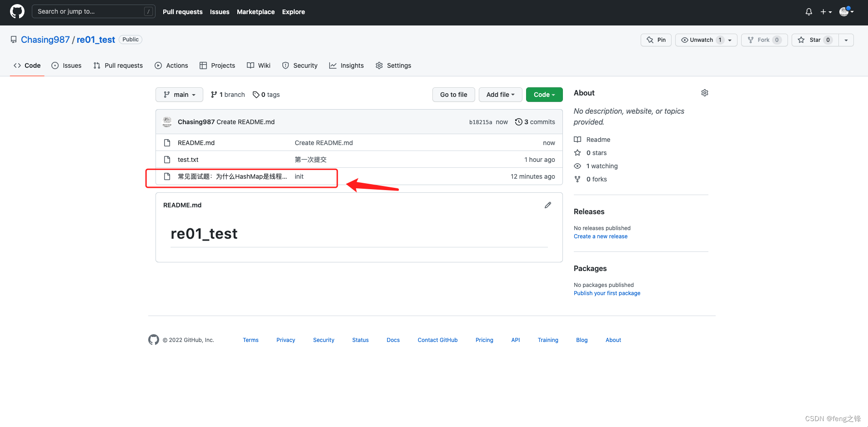View the 0 tags link
The width and height of the screenshot is (868, 427).
click(266, 95)
